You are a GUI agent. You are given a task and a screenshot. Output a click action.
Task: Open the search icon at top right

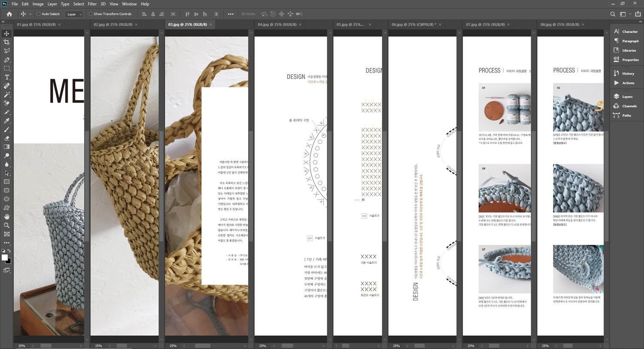[x=613, y=14]
